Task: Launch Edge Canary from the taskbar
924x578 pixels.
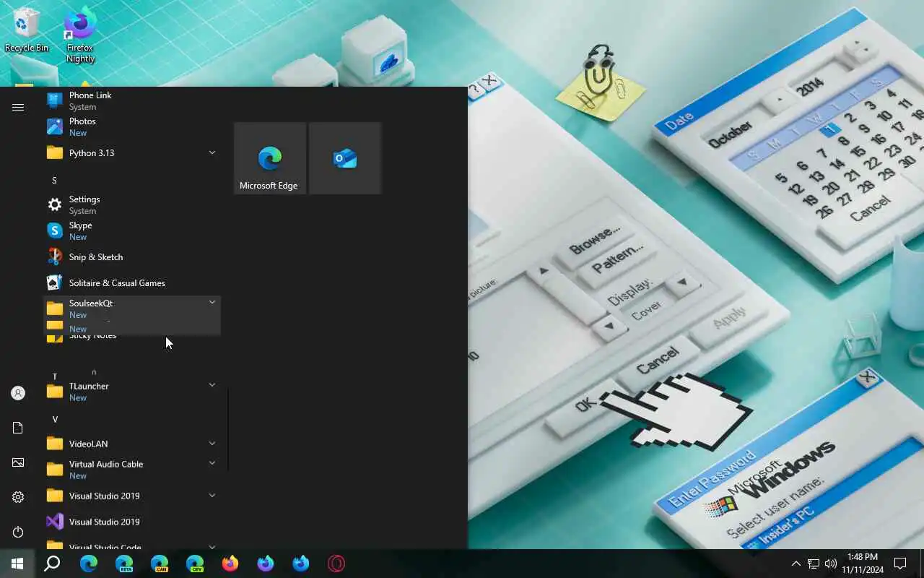Action: coord(160,564)
